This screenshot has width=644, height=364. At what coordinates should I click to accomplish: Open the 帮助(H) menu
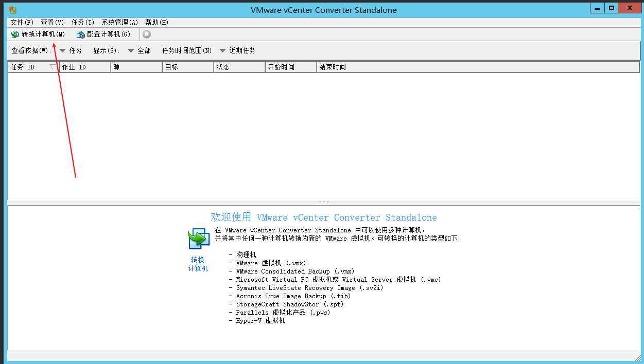point(156,22)
